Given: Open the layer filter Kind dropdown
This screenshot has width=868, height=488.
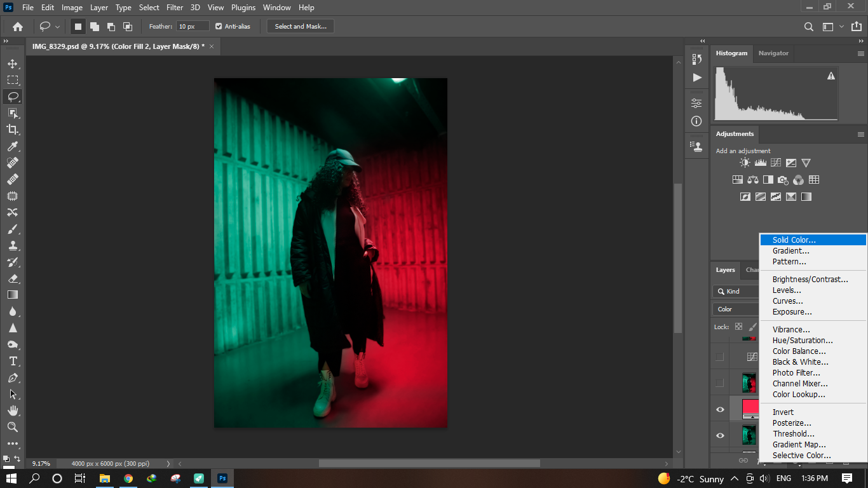Looking at the screenshot, I should coord(736,292).
